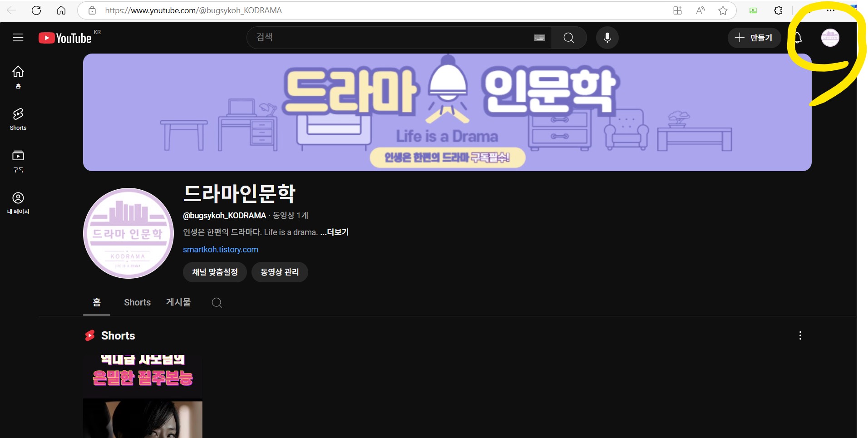Screen dimensions: 868x438
Task: Open read aloud icon in address bar
Action: point(700,10)
